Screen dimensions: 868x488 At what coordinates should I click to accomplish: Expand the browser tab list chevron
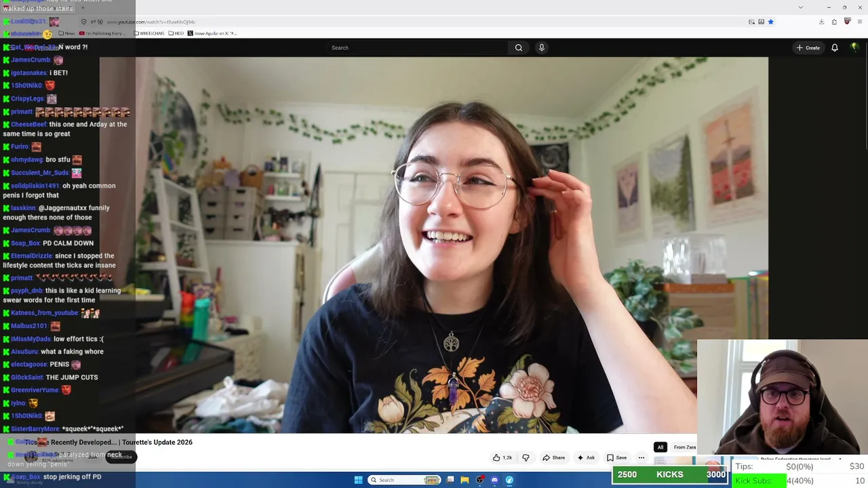(801, 7)
